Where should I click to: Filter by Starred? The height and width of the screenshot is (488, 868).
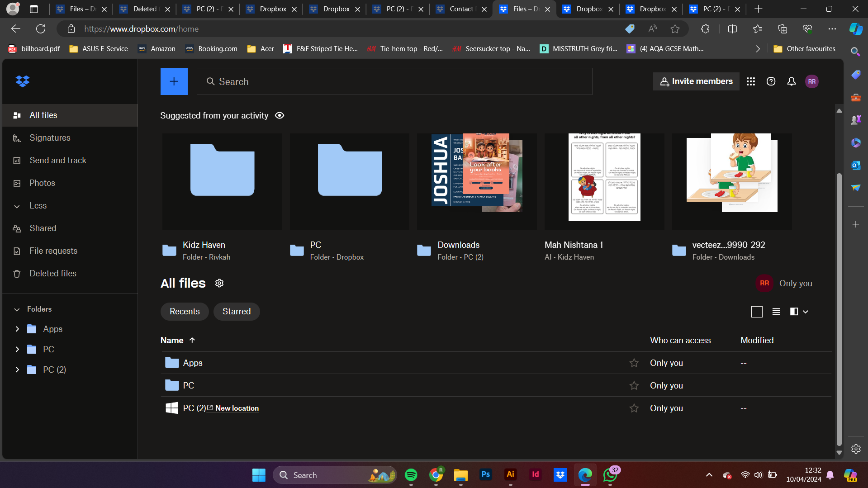(x=237, y=312)
